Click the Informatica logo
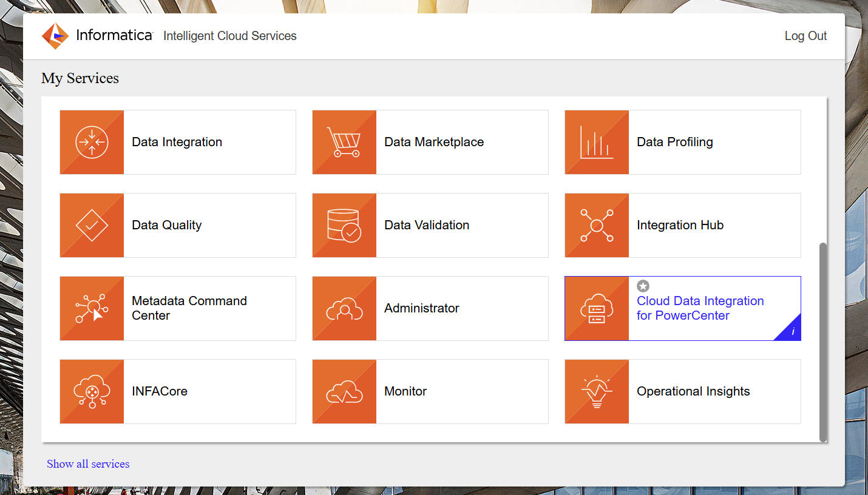Image resolution: width=868 pixels, height=495 pixels. [97, 36]
